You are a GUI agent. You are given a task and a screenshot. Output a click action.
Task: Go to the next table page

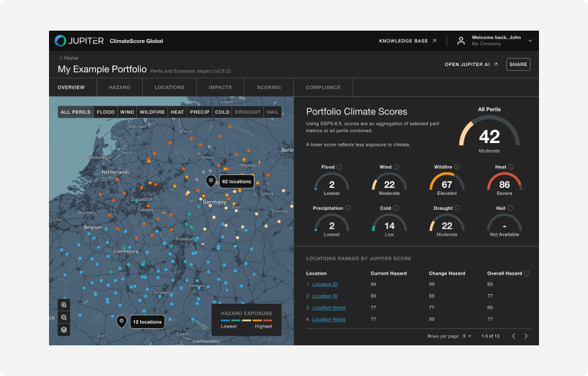pos(526,336)
